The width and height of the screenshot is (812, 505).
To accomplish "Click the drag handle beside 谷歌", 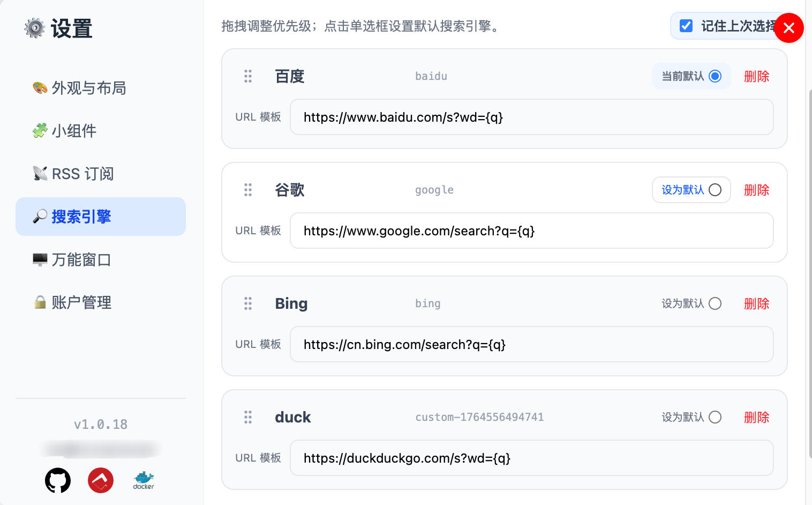I will click(248, 190).
